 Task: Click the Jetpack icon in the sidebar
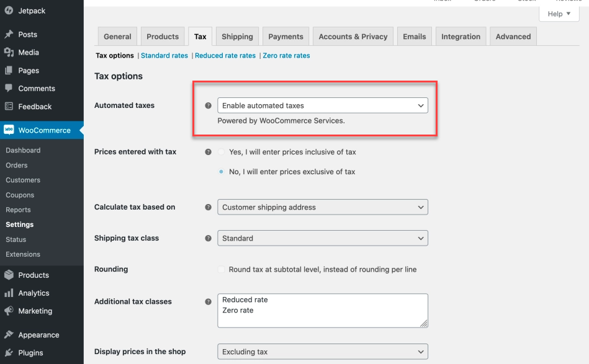click(x=9, y=11)
